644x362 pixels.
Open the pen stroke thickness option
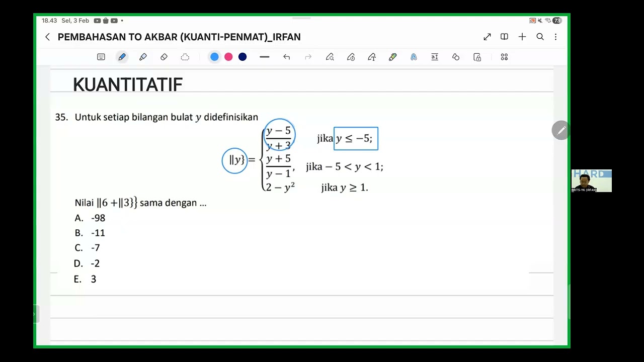[x=265, y=57]
